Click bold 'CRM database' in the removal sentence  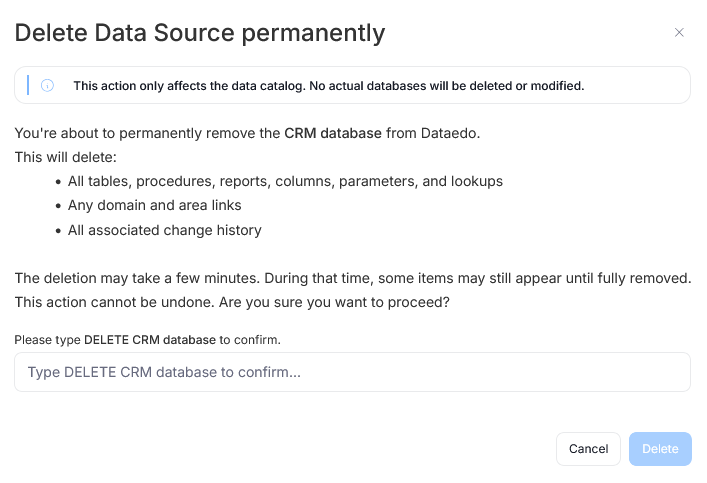click(x=333, y=133)
